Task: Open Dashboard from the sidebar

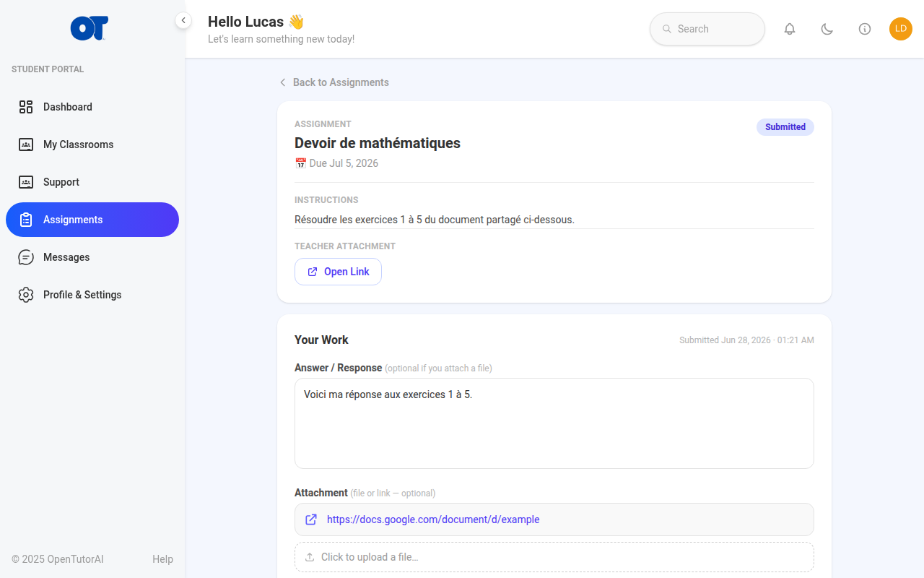Action: coord(92,107)
